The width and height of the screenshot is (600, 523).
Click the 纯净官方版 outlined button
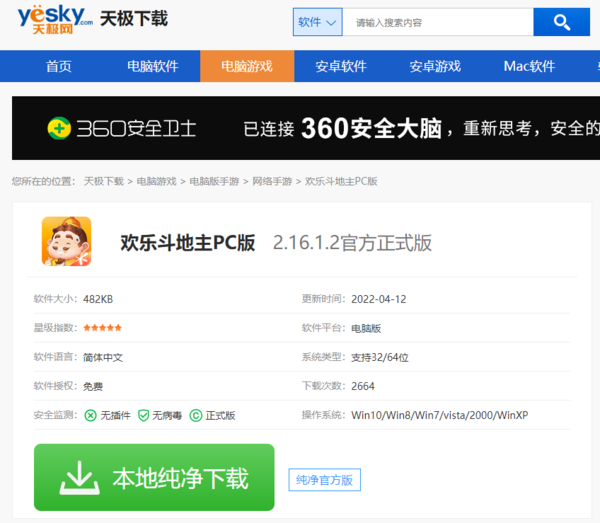click(324, 480)
